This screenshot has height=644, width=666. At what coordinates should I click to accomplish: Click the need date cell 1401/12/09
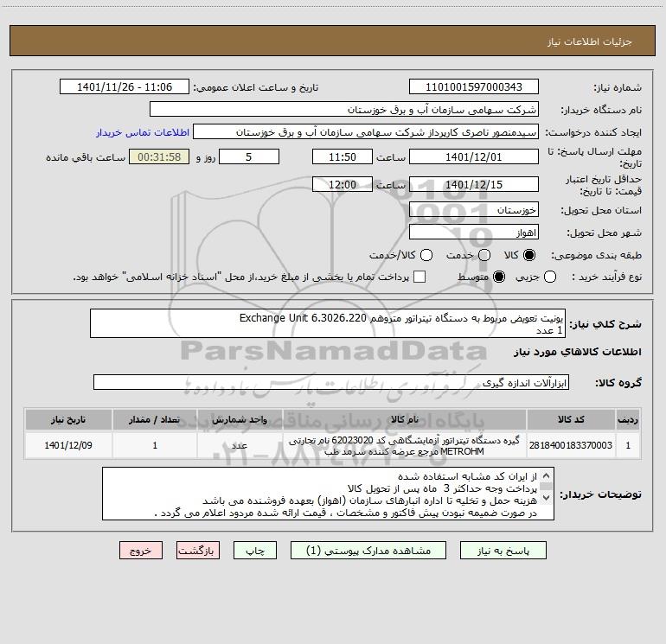68,445
